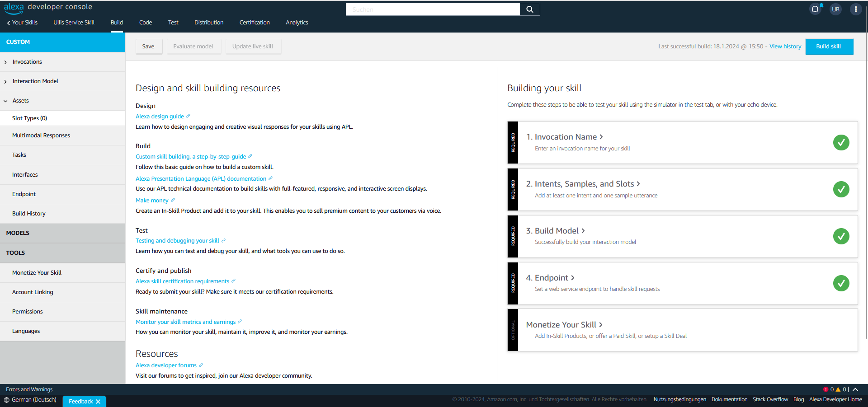
Task: Click the green checkmark for Endpoint
Action: (x=841, y=283)
